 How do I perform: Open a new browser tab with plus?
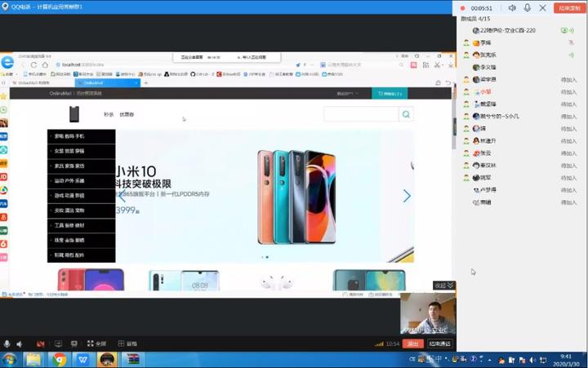pyautogui.click(x=145, y=82)
